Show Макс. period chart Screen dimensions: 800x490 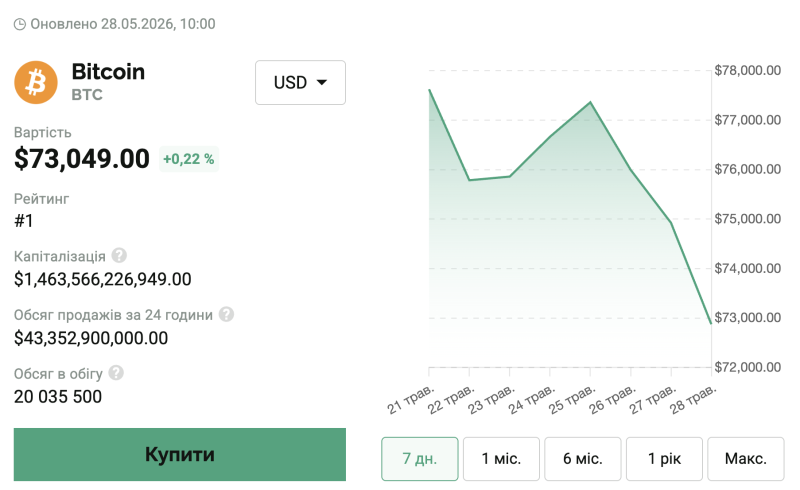click(x=746, y=459)
